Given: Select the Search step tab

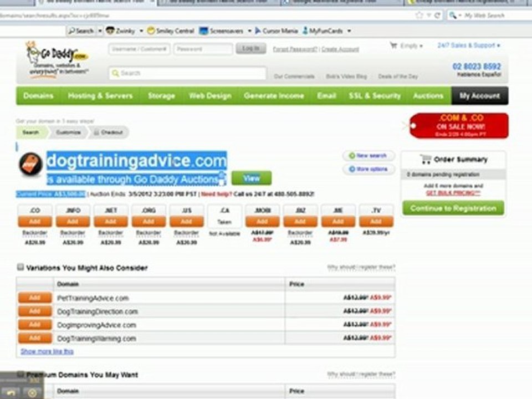Looking at the screenshot, I should pyautogui.click(x=31, y=132).
